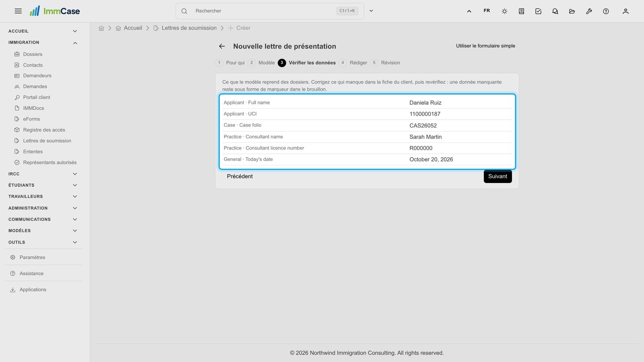Expand the MODÈLES sidebar section

click(43, 230)
